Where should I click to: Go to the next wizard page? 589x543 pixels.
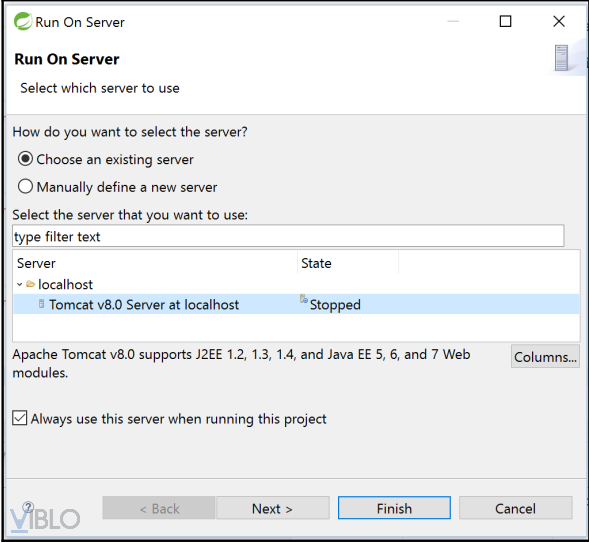point(273,508)
